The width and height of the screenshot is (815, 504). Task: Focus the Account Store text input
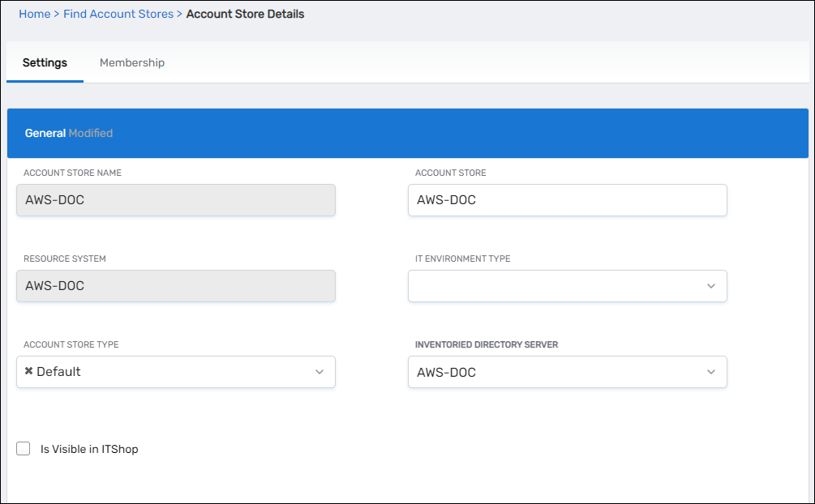point(567,200)
